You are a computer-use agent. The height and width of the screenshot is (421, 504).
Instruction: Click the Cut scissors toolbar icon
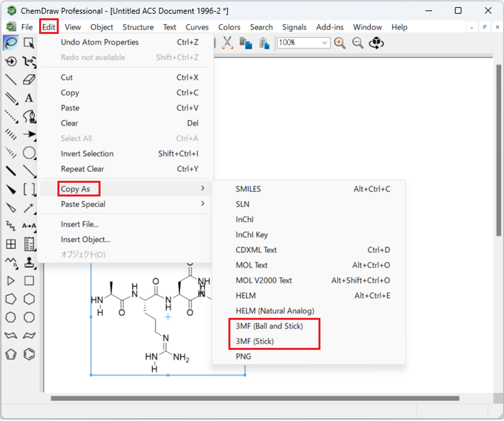point(227,43)
